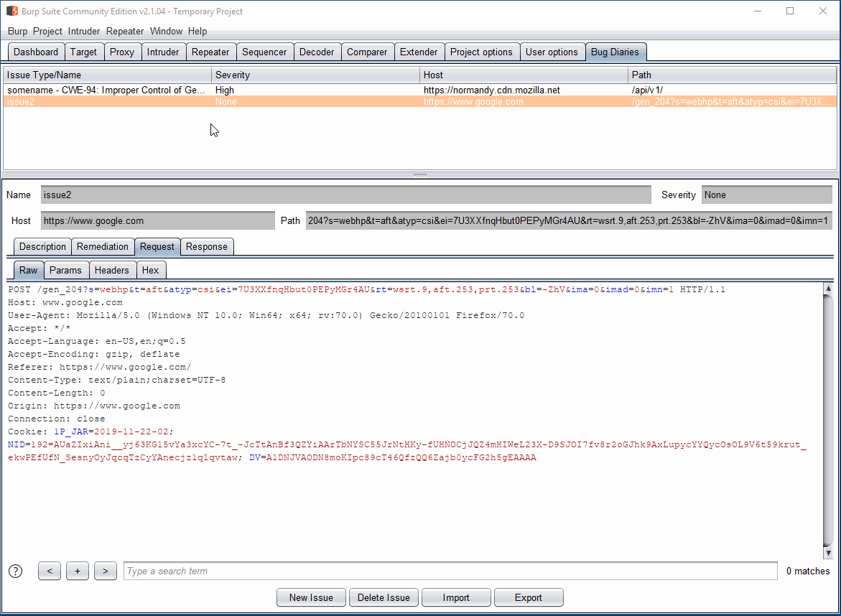Open the Window menu
Screen dimensions: 841x616
(x=167, y=31)
